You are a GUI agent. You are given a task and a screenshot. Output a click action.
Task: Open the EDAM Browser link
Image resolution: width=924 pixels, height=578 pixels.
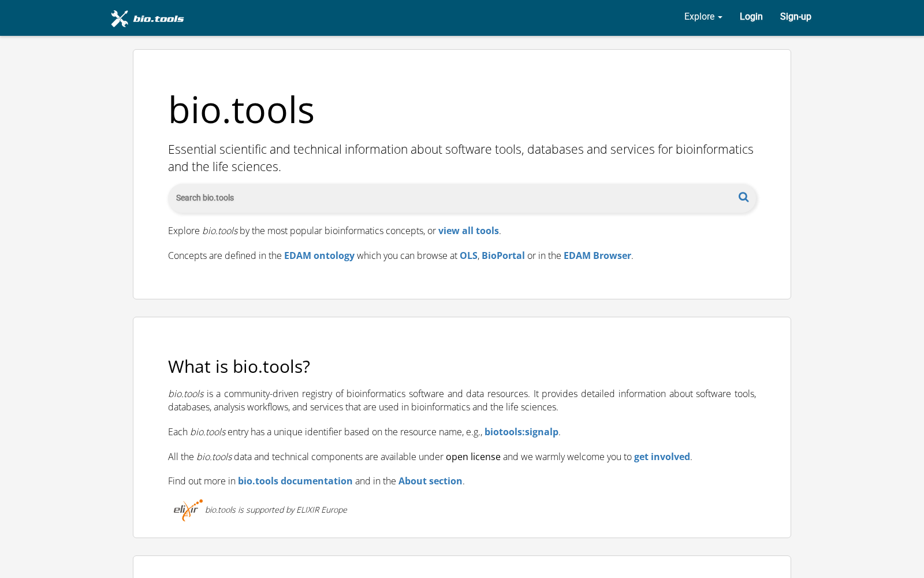tap(597, 255)
